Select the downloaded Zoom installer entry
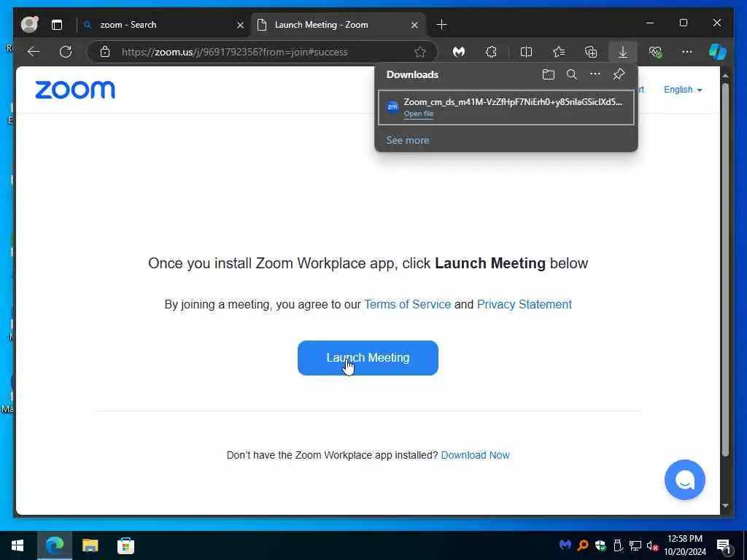The image size is (747, 560). [x=506, y=107]
